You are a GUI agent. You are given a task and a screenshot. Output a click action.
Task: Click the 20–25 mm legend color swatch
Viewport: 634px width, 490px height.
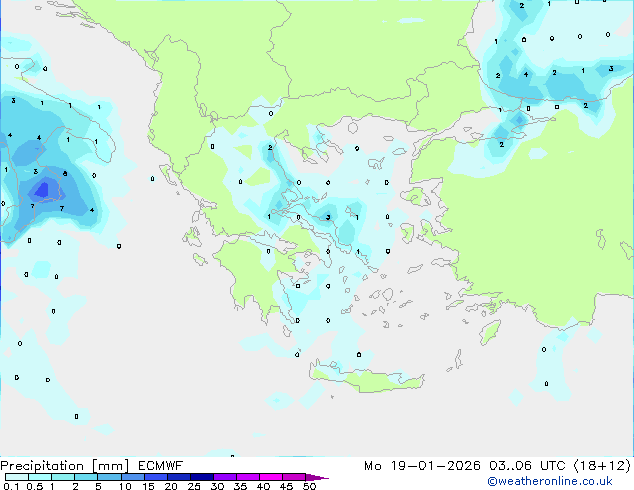(x=179, y=477)
